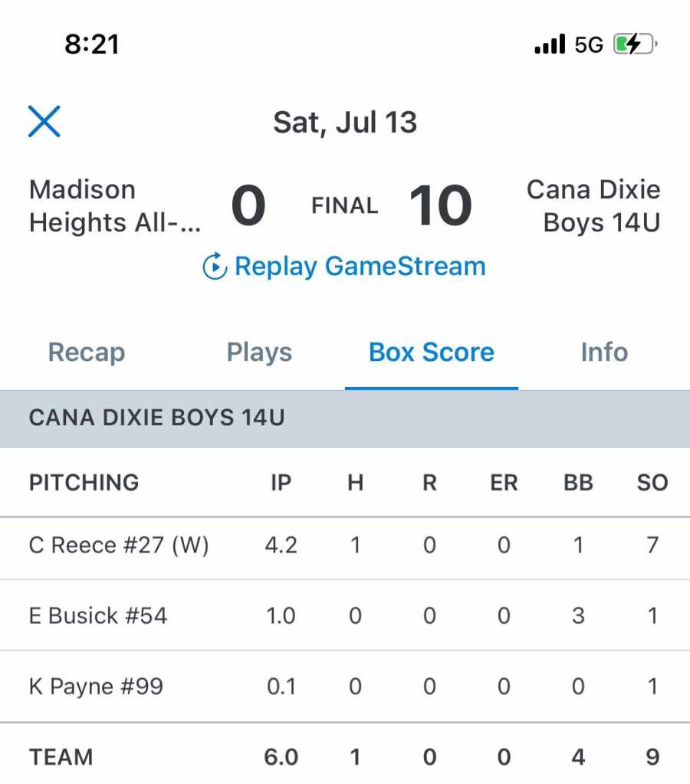Open the Plays tab
Image resolution: width=690 pixels, height=784 pixels.
pos(259,353)
